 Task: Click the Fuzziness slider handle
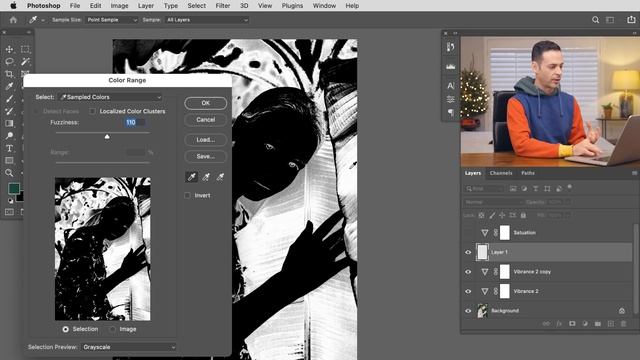click(x=107, y=137)
